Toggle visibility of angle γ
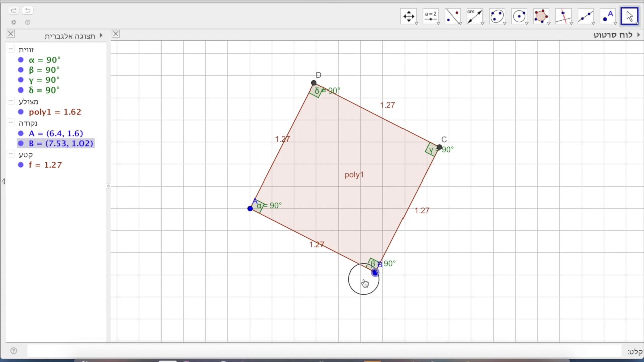644x362 pixels. click(x=21, y=80)
